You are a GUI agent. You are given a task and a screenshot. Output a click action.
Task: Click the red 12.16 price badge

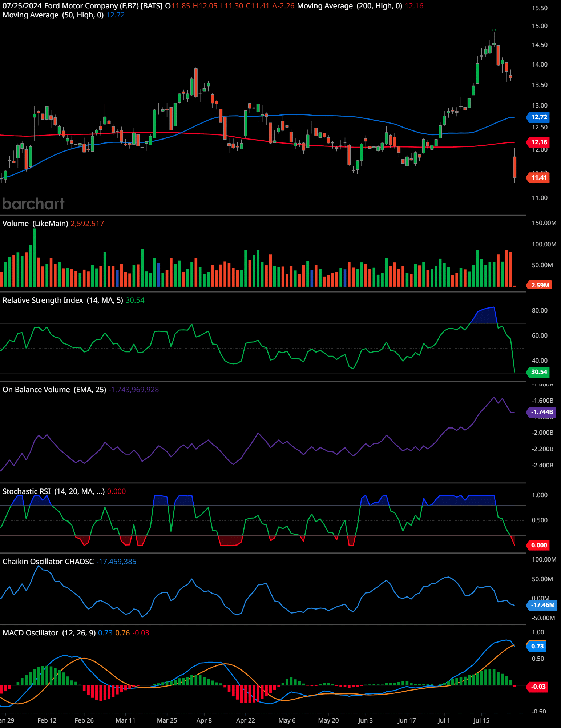(538, 142)
